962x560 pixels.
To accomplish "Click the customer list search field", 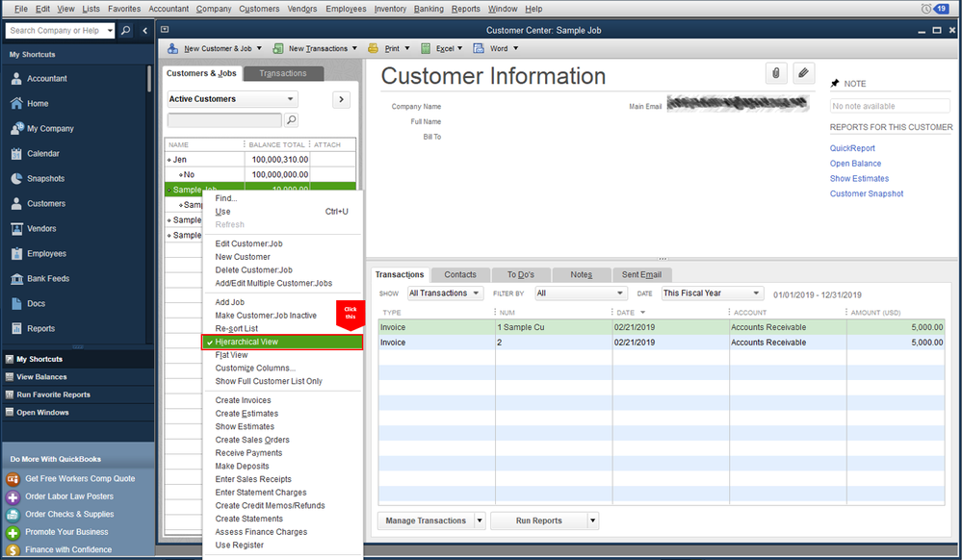I will (224, 120).
